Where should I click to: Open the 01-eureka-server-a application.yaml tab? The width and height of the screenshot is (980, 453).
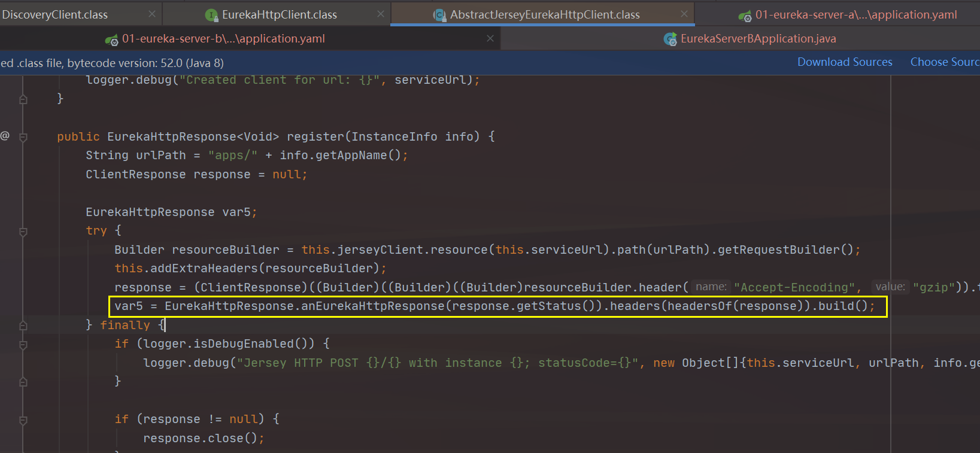[856, 14]
